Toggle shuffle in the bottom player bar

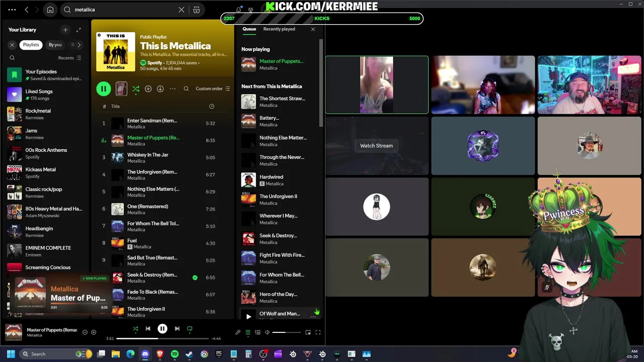coord(135,329)
